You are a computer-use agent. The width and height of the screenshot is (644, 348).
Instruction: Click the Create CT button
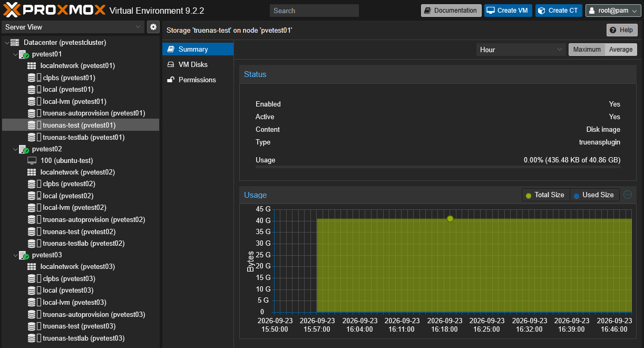point(559,11)
